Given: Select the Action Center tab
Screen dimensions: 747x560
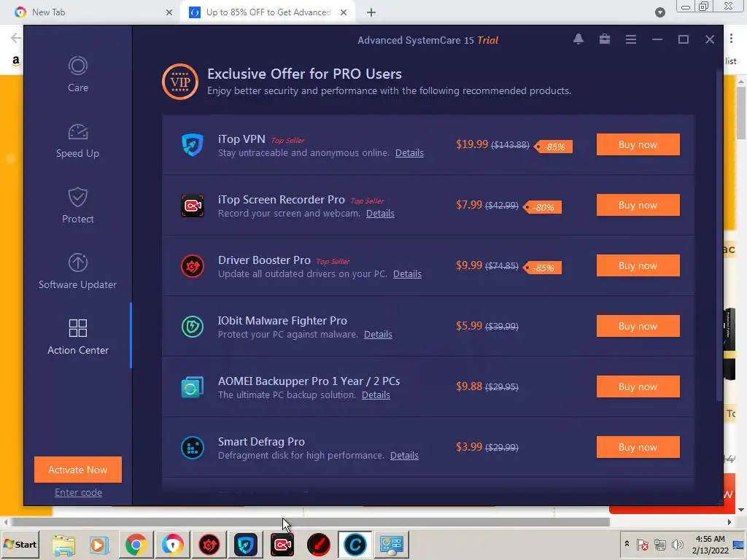Looking at the screenshot, I should point(77,337).
